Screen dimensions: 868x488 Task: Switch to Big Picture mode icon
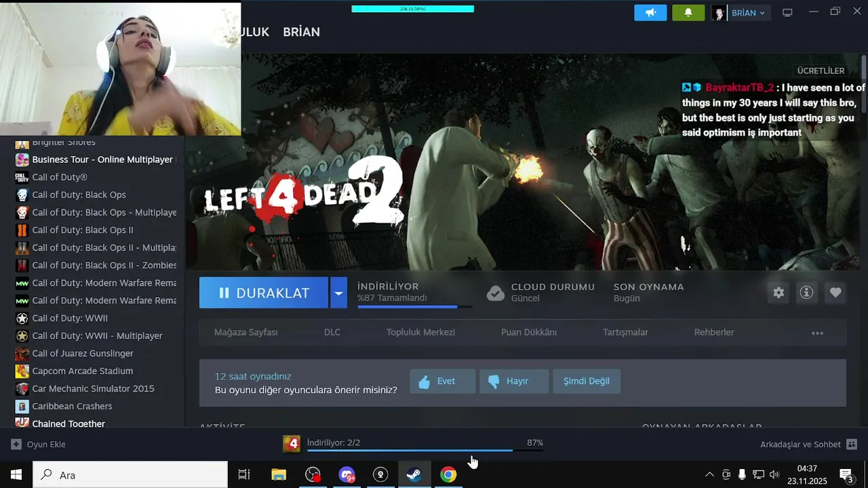[x=787, y=13]
